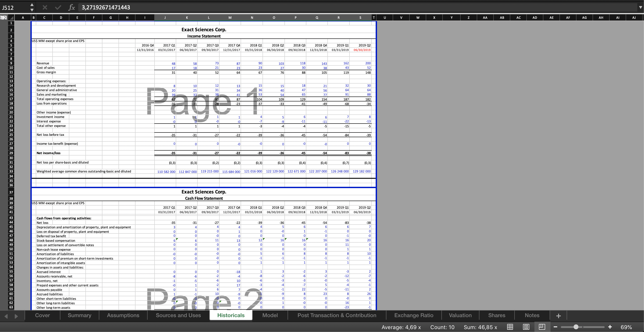Adjust the zoom slider handle

576,327
